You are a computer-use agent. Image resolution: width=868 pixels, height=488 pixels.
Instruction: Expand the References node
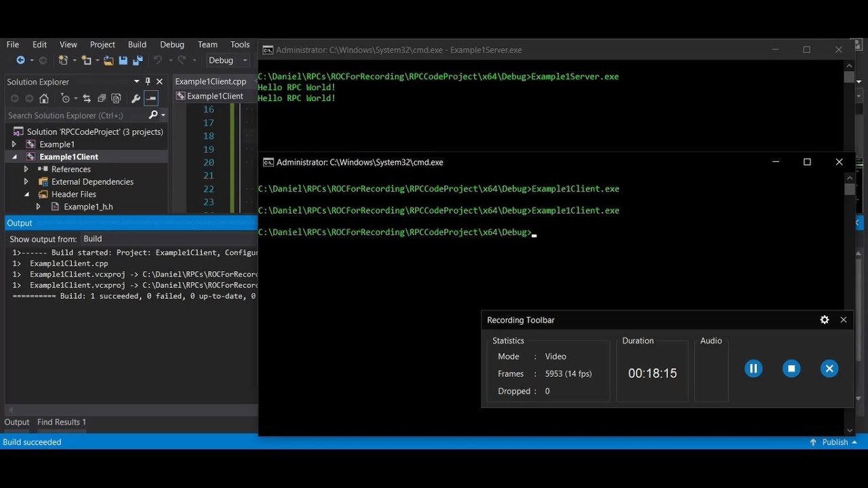click(x=26, y=169)
